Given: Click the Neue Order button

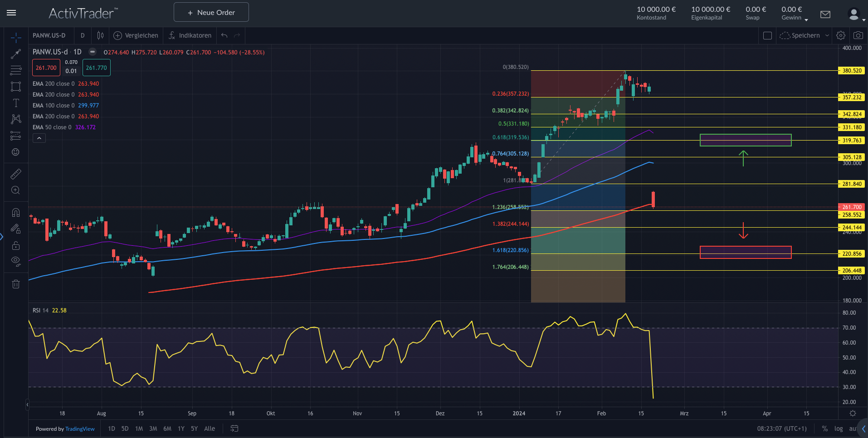Looking at the screenshot, I should (211, 12).
